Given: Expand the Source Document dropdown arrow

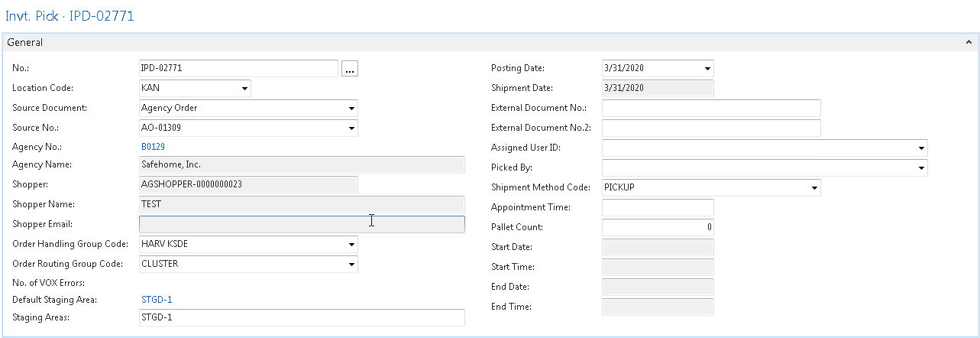Looking at the screenshot, I should coord(351,109).
